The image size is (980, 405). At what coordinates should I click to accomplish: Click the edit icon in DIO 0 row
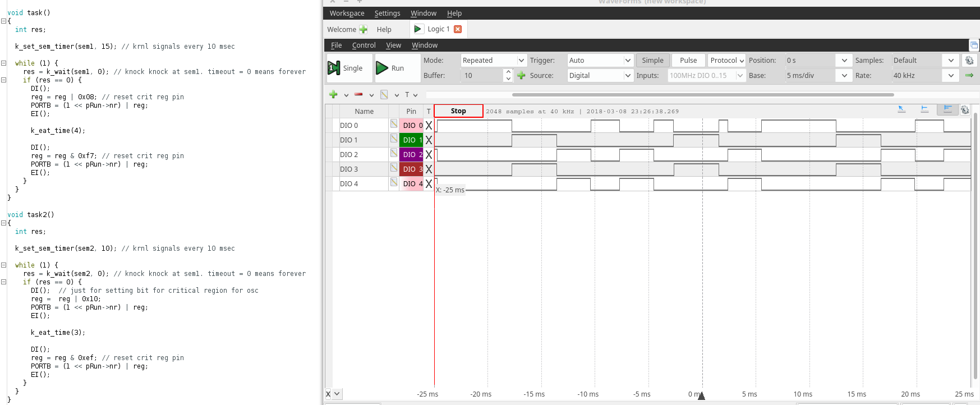click(x=394, y=124)
